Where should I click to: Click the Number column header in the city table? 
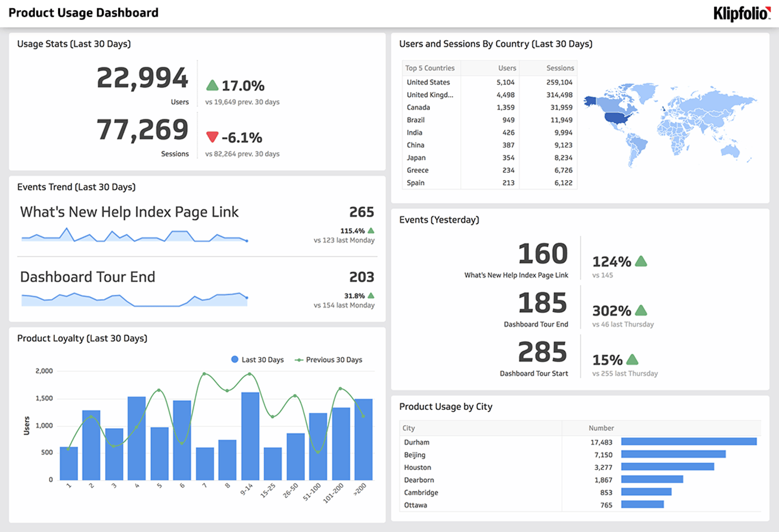point(601,428)
